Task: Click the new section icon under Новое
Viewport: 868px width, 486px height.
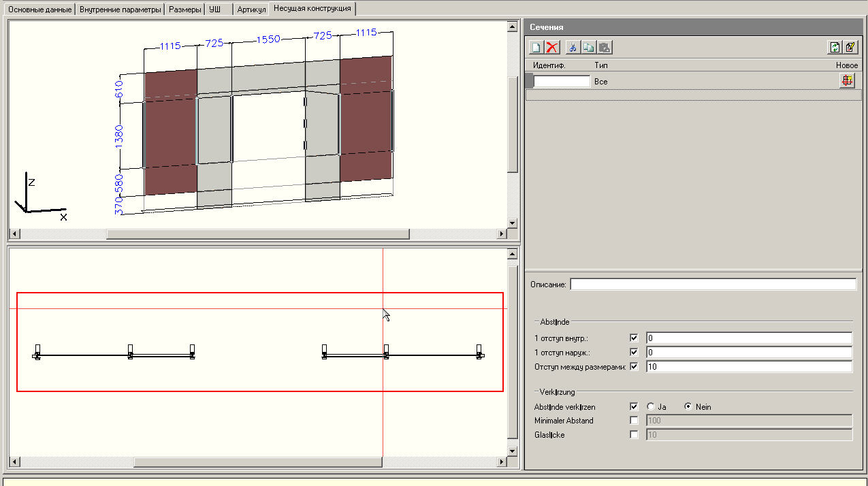Action: click(x=848, y=80)
